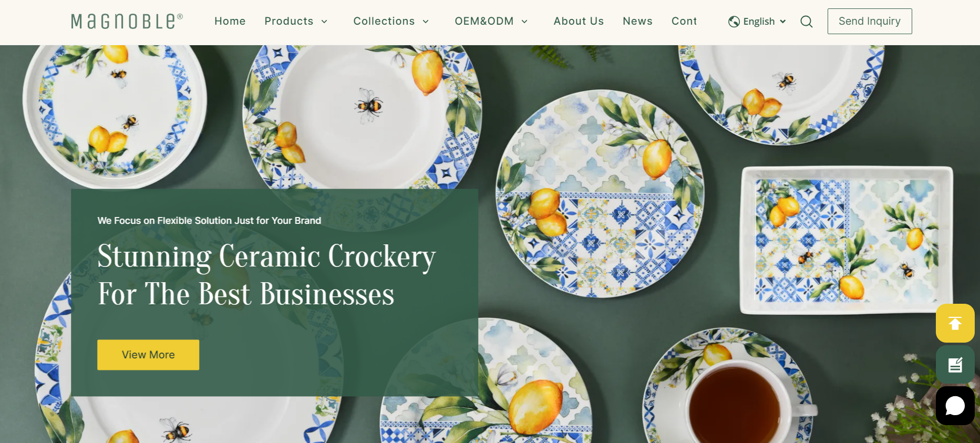Screen dimensions: 980x443
Task: Click the Products menu label
Action: click(289, 21)
